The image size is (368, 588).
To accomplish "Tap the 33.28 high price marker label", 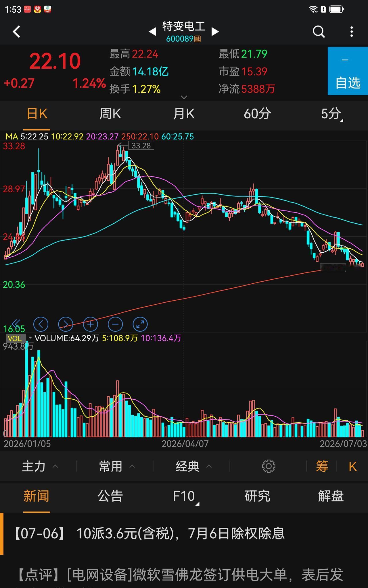I will click(x=141, y=146).
